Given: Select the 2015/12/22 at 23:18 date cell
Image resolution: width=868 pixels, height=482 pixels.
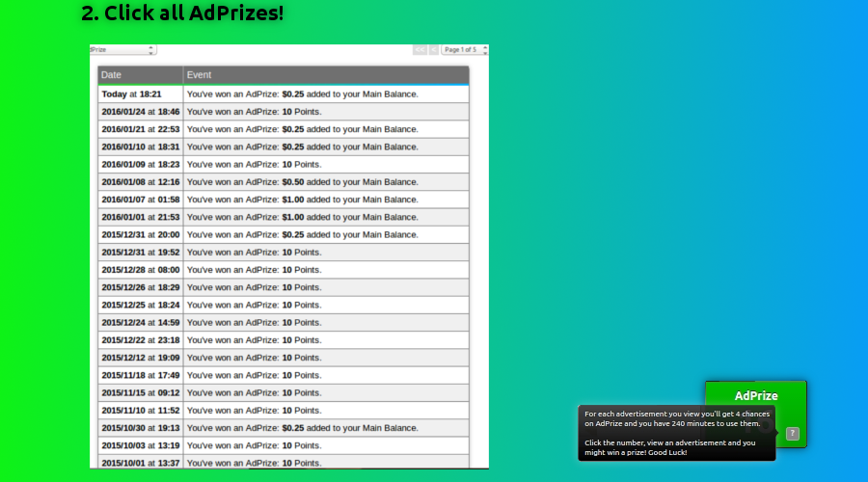Looking at the screenshot, I should [141, 339].
